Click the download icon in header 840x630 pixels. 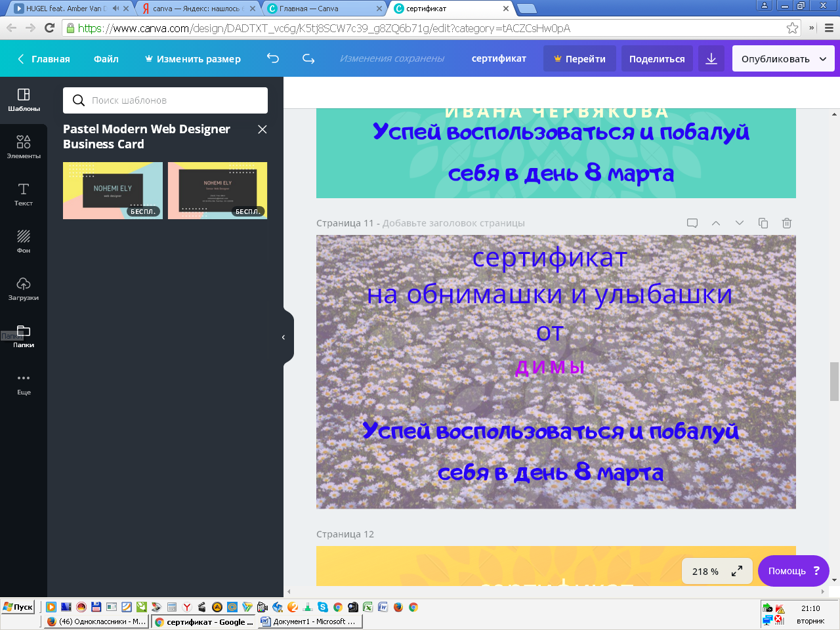(x=711, y=58)
